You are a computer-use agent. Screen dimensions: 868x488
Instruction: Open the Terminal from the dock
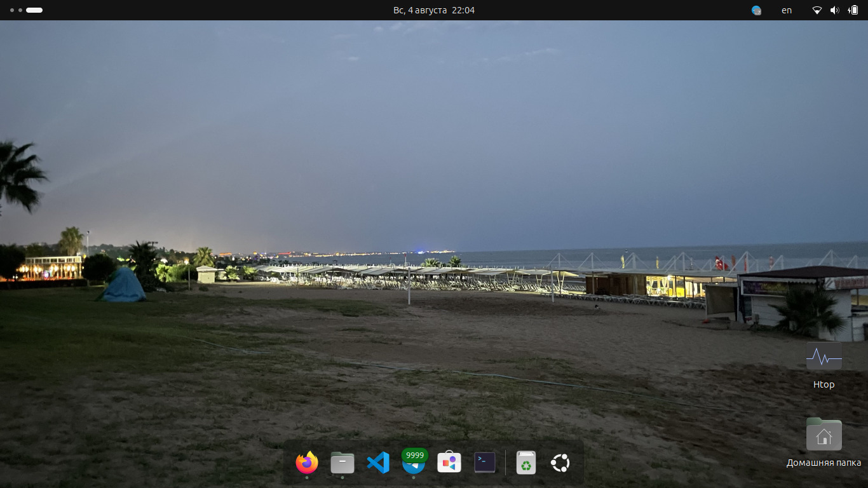(485, 462)
